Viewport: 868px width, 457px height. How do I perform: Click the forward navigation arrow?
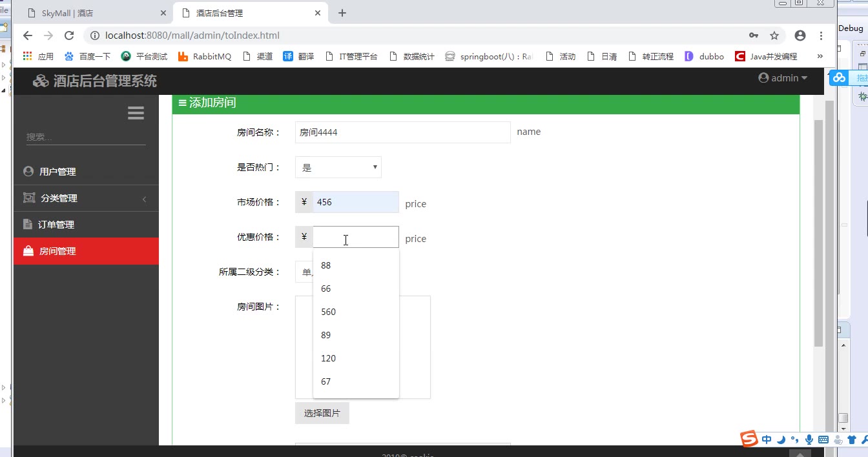(x=48, y=36)
